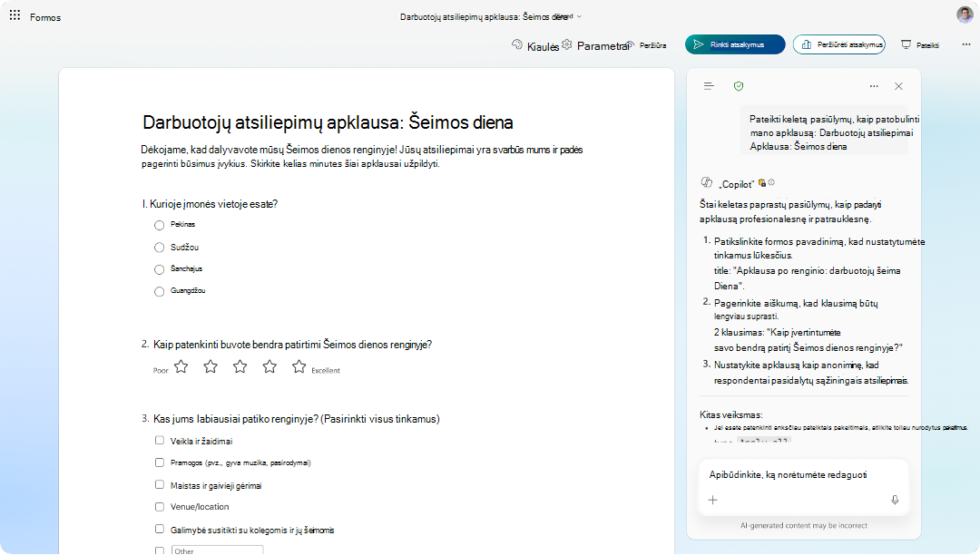Check Maistas ir gaivieji gėrimai checkbox
The width and height of the screenshot is (980, 555).
click(x=160, y=484)
